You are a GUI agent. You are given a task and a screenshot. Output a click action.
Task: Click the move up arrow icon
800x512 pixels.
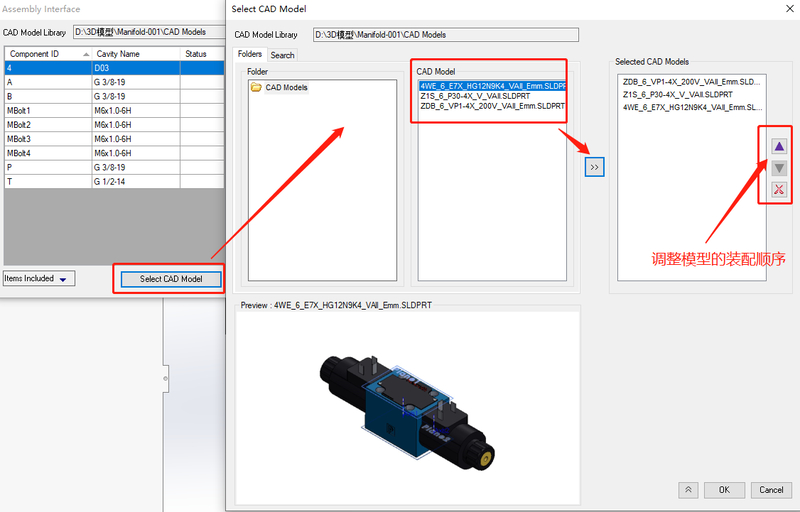click(x=779, y=147)
